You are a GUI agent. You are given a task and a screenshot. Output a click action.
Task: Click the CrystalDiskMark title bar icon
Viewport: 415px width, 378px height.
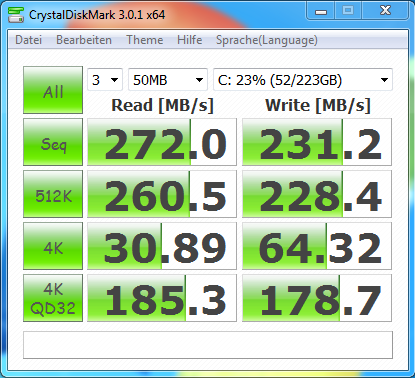[16, 15]
